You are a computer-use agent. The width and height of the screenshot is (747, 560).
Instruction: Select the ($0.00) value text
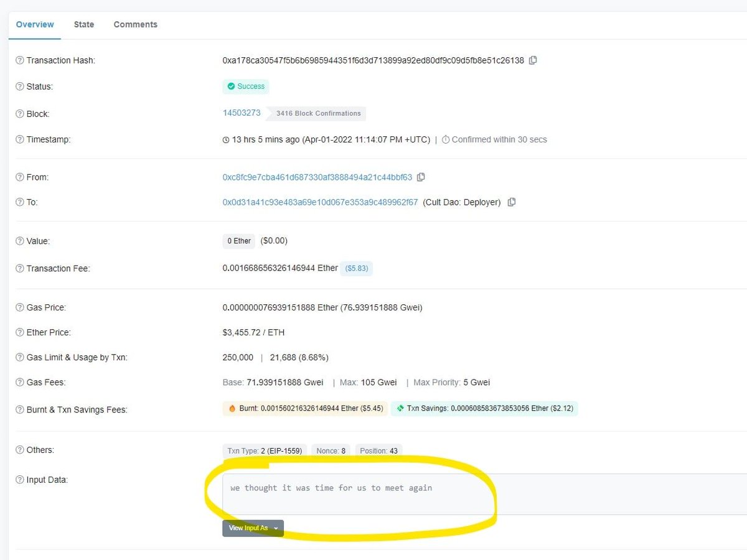(x=274, y=241)
